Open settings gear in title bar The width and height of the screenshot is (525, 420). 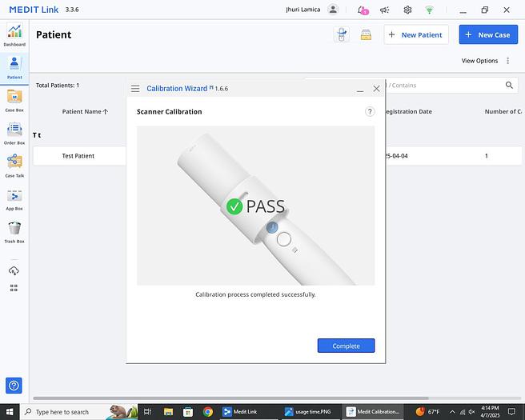point(407,10)
